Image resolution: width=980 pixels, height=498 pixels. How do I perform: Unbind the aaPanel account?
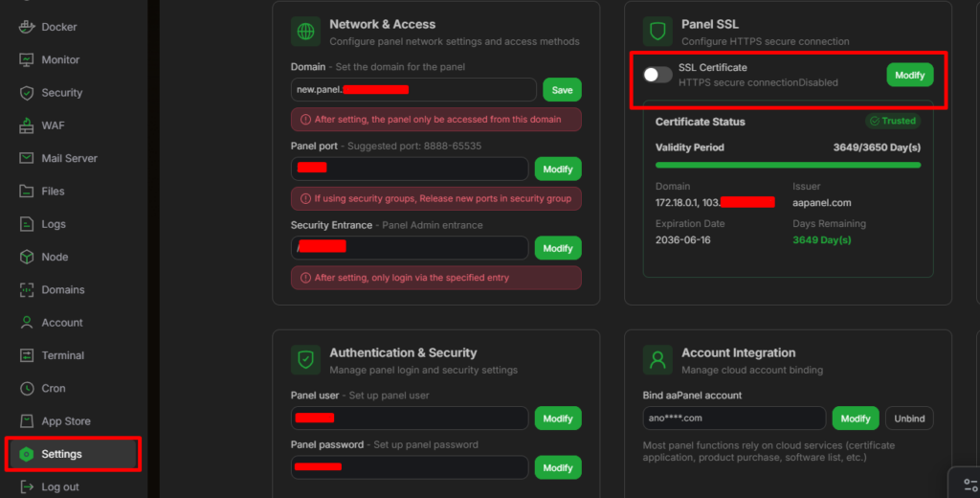[x=909, y=419]
